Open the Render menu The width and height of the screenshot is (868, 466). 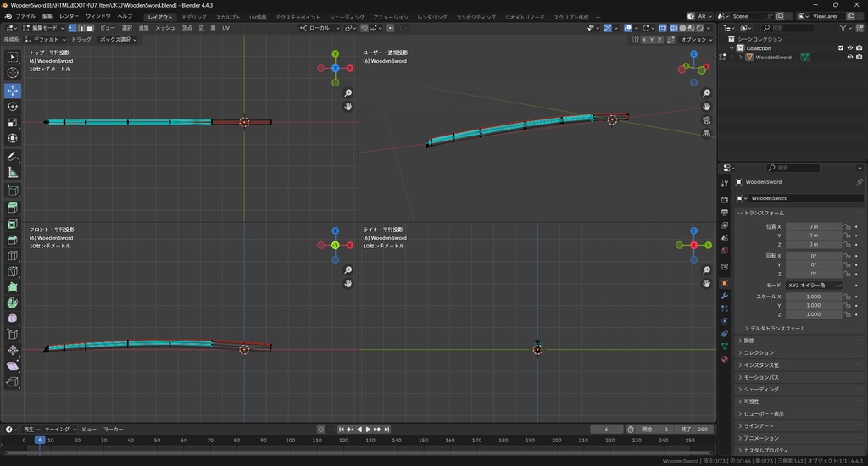tap(70, 16)
